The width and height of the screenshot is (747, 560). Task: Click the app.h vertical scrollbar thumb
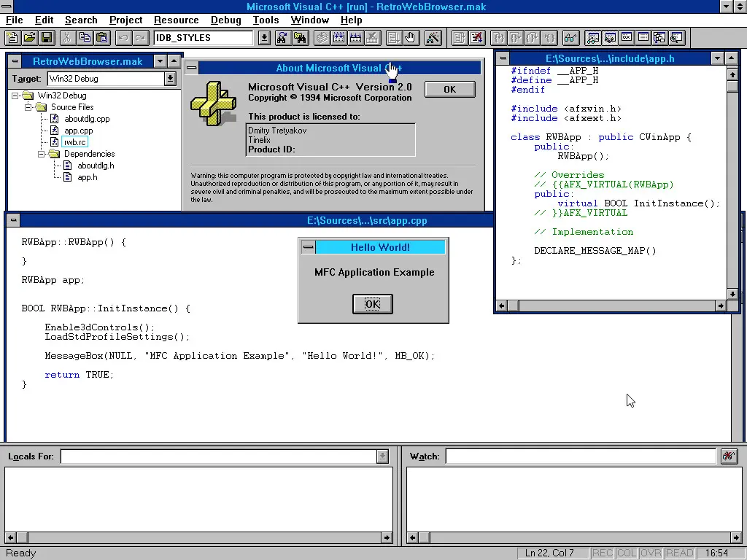pyautogui.click(x=732, y=86)
